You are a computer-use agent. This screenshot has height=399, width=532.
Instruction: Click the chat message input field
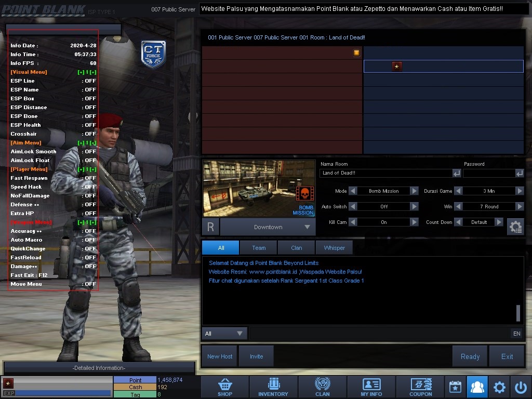click(380, 334)
